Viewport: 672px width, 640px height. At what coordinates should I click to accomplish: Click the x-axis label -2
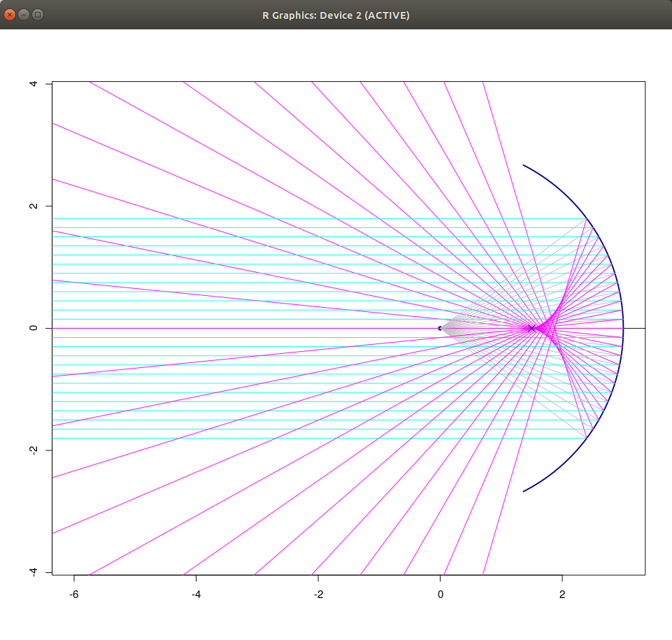(x=318, y=595)
